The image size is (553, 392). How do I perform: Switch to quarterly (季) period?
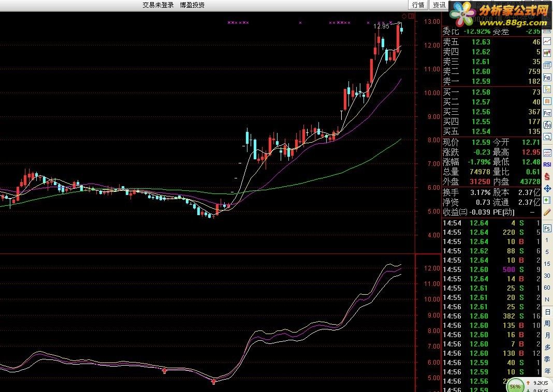point(547,359)
